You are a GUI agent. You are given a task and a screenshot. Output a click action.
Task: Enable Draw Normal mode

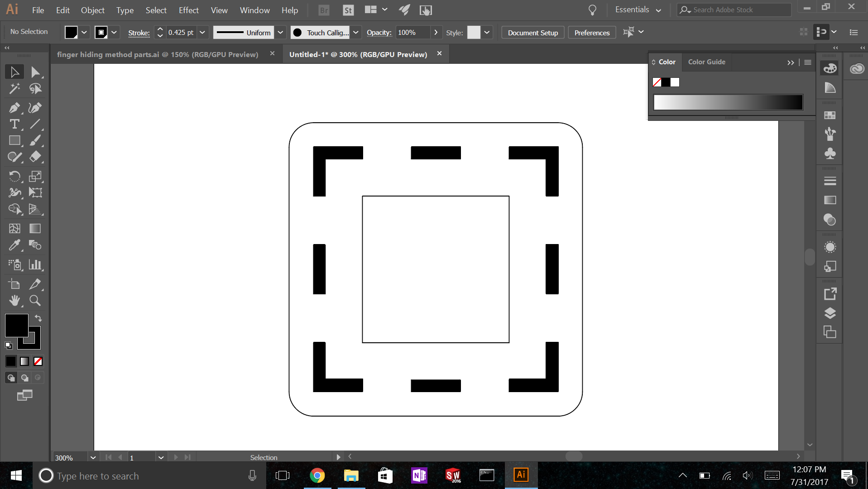point(11,378)
